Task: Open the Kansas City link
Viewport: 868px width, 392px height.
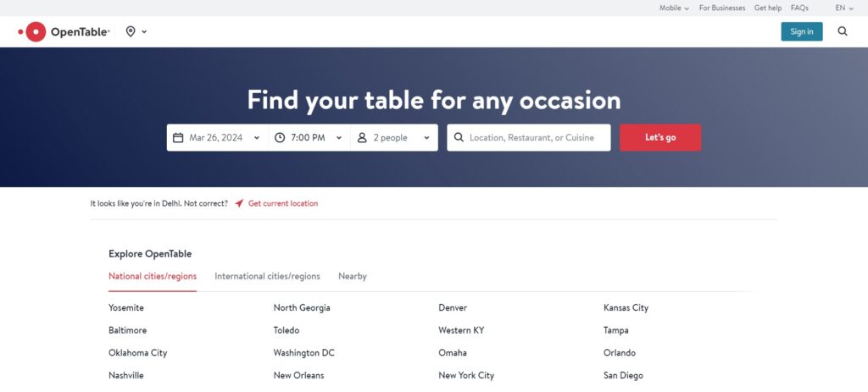Action: pos(626,308)
